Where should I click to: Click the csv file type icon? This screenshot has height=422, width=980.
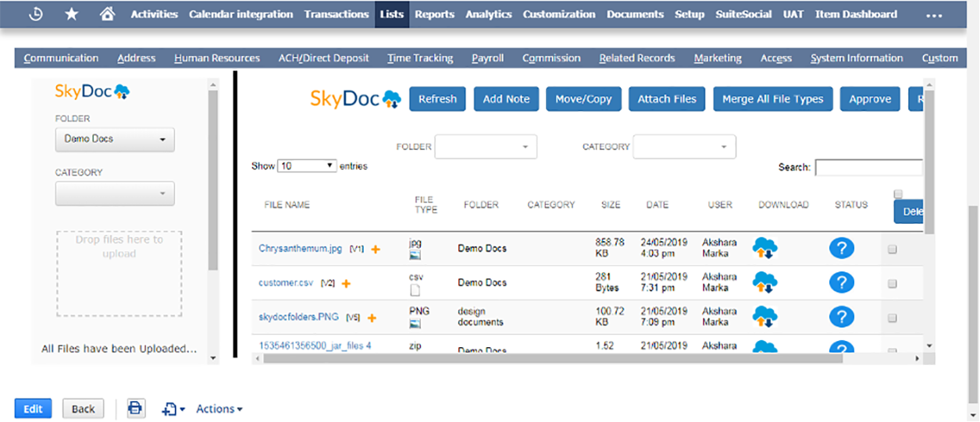pos(415,291)
